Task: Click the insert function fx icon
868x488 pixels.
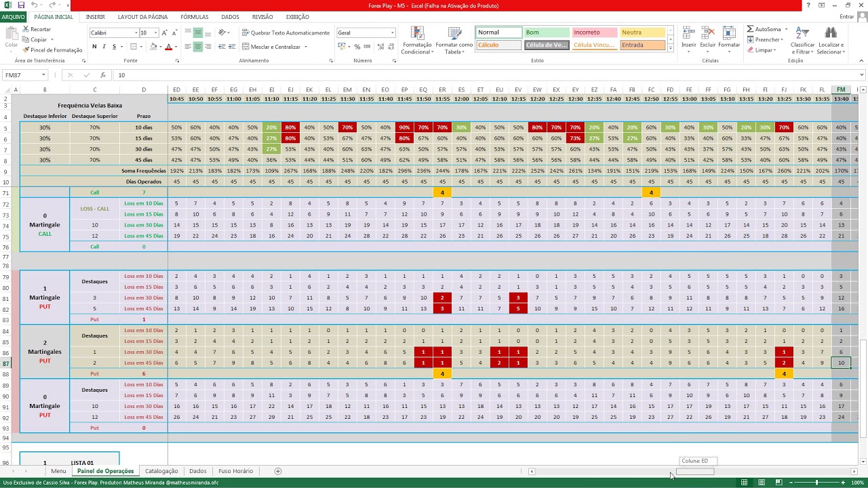Action: pos(102,75)
